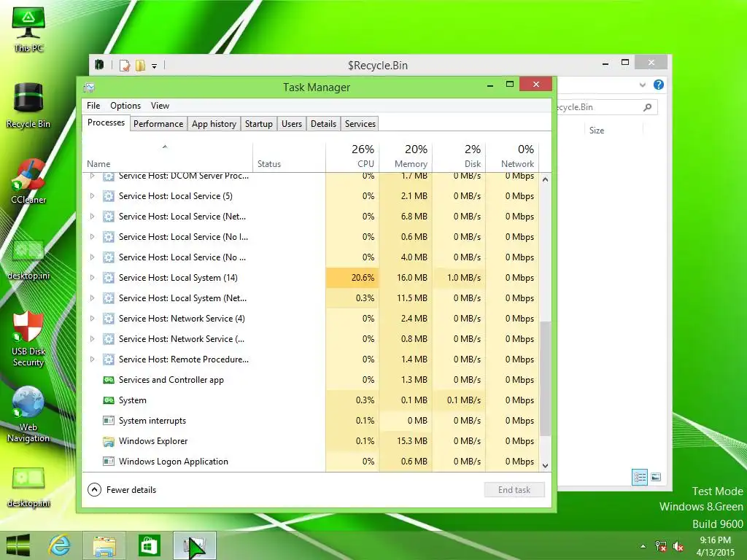747x560 pixels.
Task: Sort processes by Network column
Action: (513, 157)
